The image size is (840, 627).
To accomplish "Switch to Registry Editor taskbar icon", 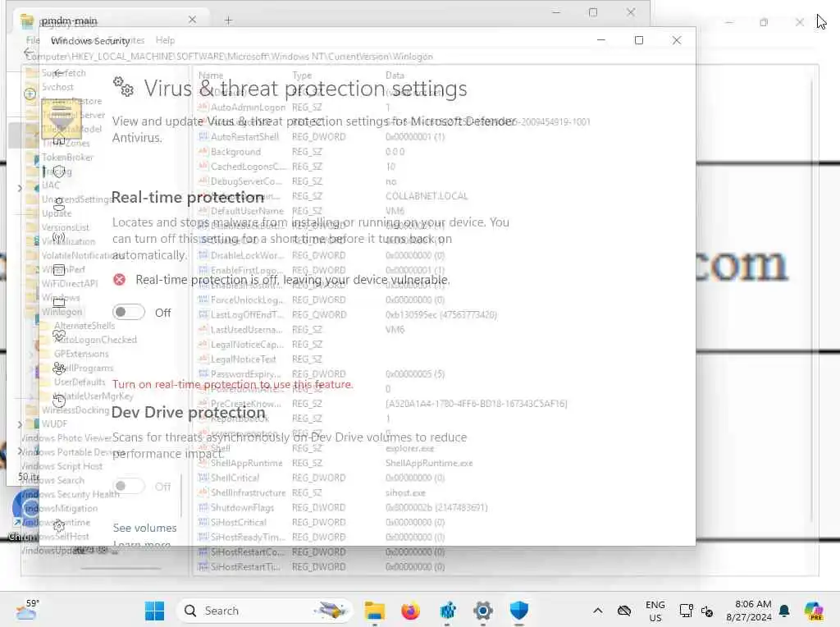I will [447, 611].
